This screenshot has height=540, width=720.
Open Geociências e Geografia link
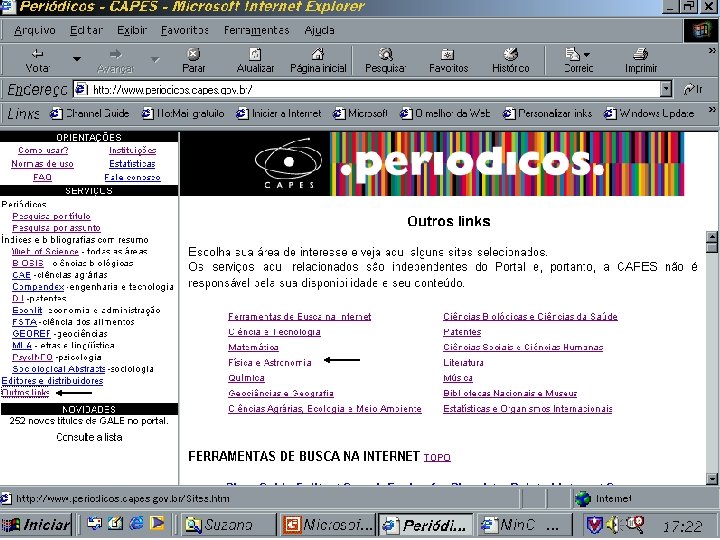(x=281, y=393)
